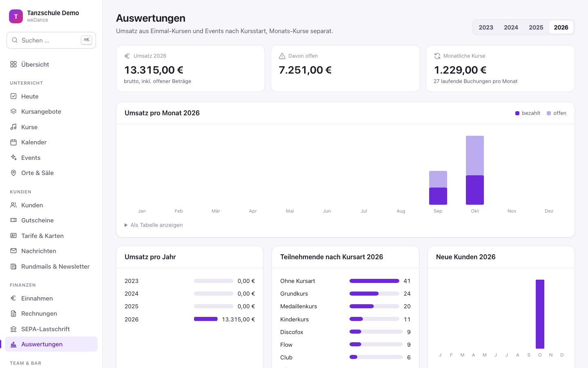Screen dimensions: 588x368
Task: Click the October bar in Neue Kunden chart
Action: [x=540, y=314]
